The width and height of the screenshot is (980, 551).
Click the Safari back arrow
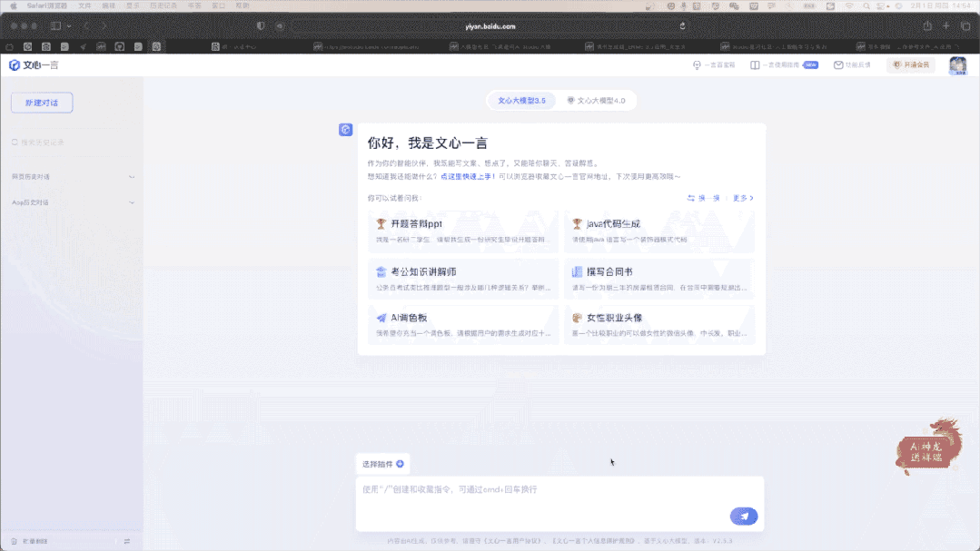tap(86, 26)
